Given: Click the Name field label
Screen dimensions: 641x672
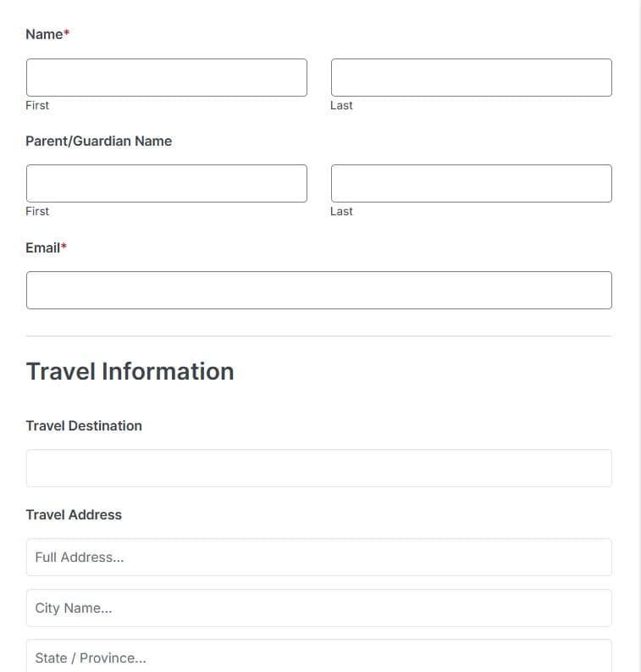Looking at the screenshot, I should [x=44, y=34].
